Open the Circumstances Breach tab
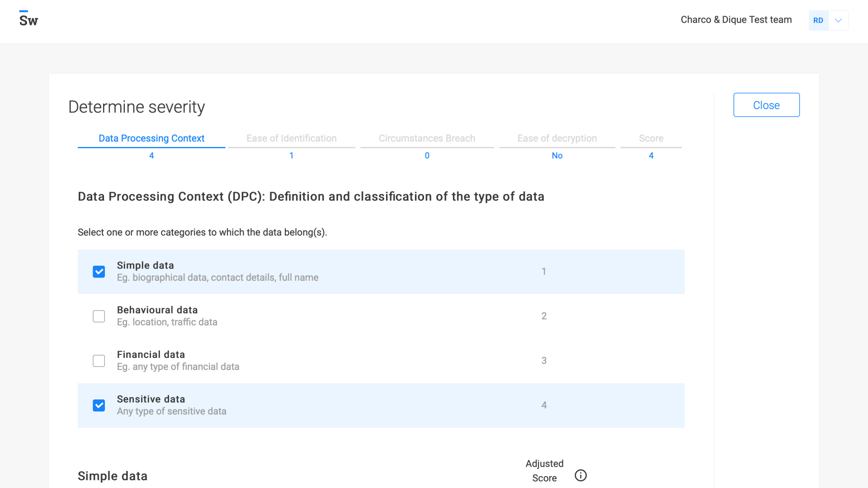 pos(427,138)
